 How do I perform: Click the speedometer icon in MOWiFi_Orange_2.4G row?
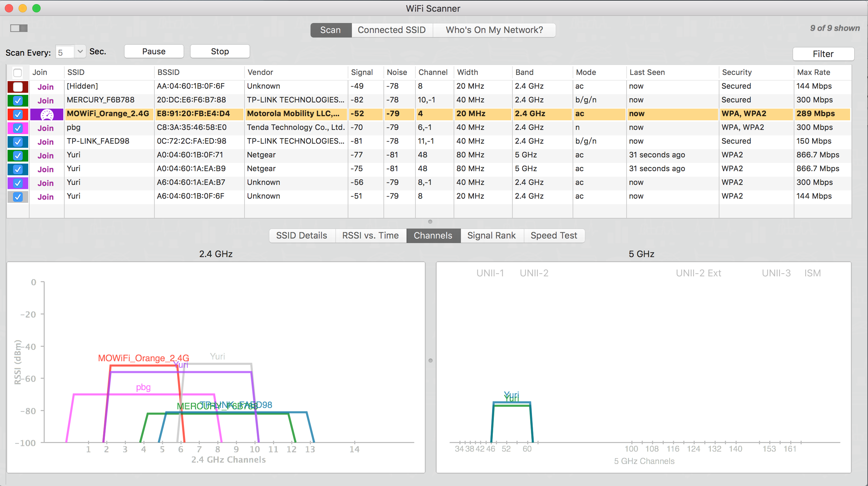[x=47, y=114]
